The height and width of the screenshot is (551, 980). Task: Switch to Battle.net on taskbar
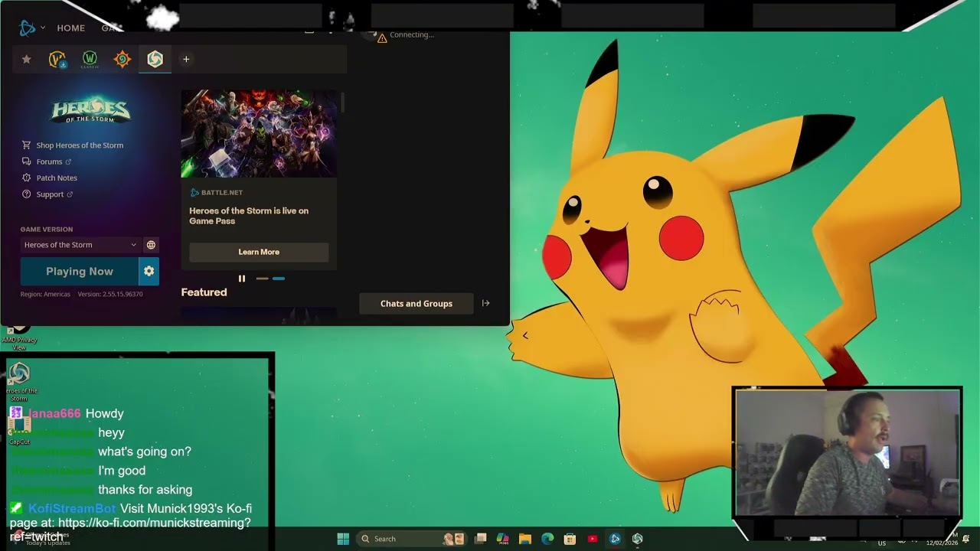(615, 539)
